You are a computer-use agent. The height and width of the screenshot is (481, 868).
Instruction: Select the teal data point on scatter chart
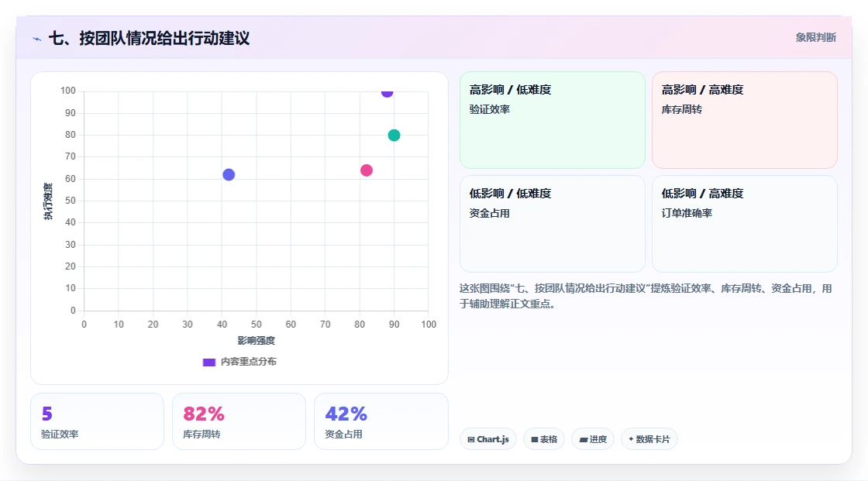click(x=394, y=135)
